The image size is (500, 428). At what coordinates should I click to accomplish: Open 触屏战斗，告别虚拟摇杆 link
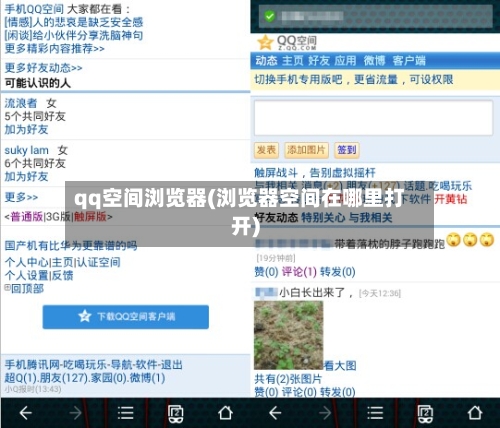point(315,173)
